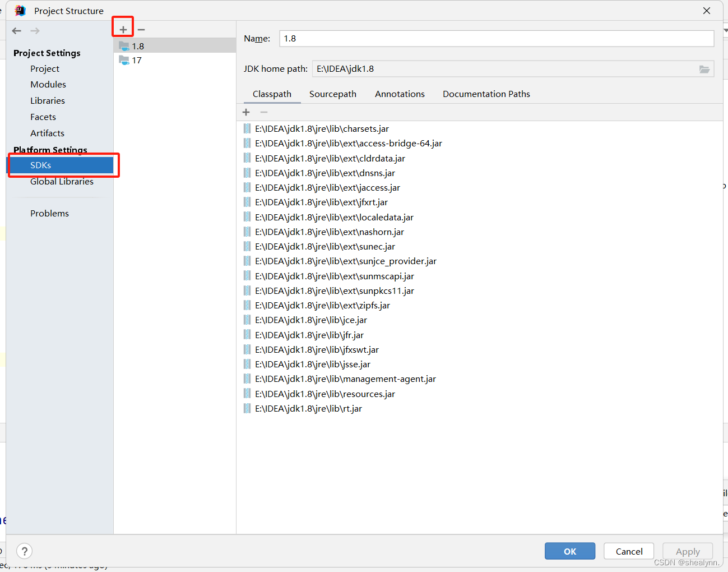This screenshot has height=572, width=728.
Task: Click the back navigation arrow
Action: 16,30
